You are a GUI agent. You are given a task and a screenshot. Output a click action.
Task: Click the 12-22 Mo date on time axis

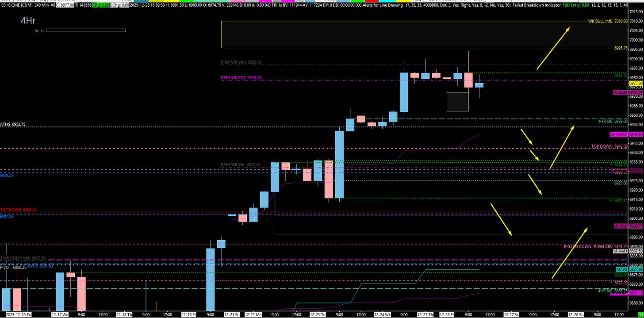[x=254, y=314]
